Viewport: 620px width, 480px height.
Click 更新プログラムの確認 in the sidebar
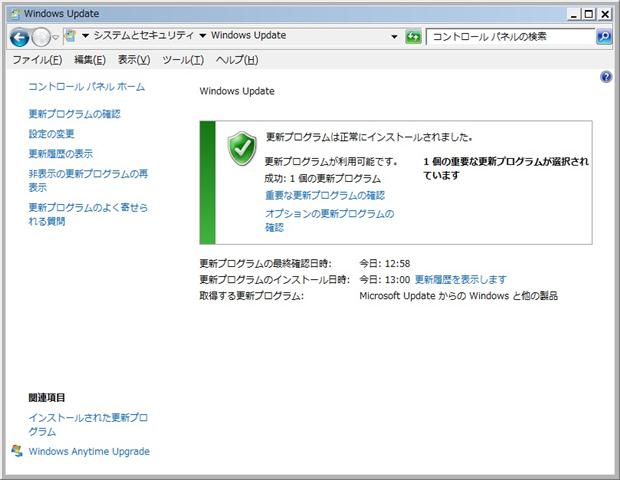(x=74, y=114)
